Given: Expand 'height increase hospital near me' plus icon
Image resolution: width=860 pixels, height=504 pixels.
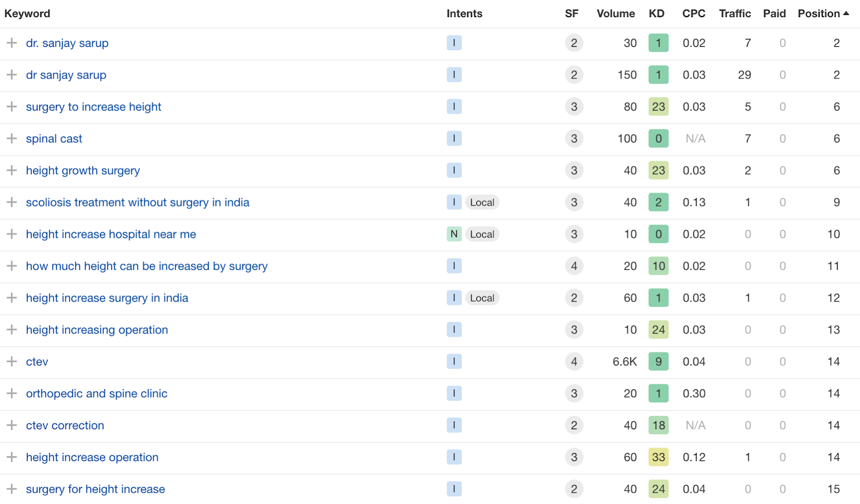Looking at the screenshot, I should (x=12, y=234).
